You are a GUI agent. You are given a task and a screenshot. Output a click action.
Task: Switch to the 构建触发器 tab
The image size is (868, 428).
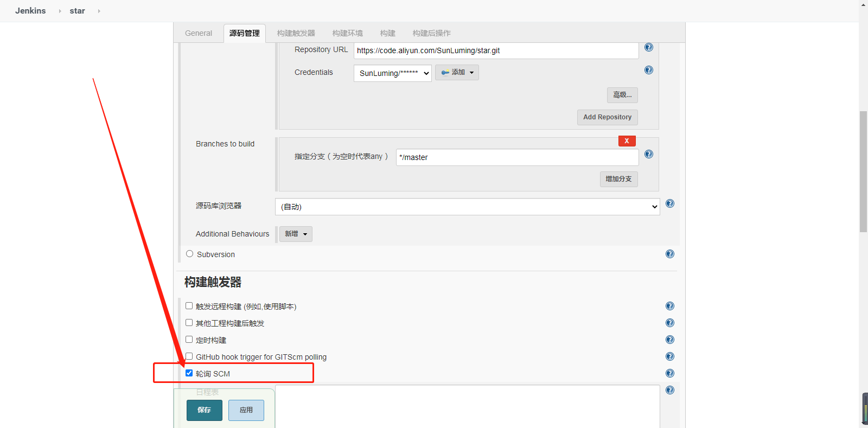296,33
